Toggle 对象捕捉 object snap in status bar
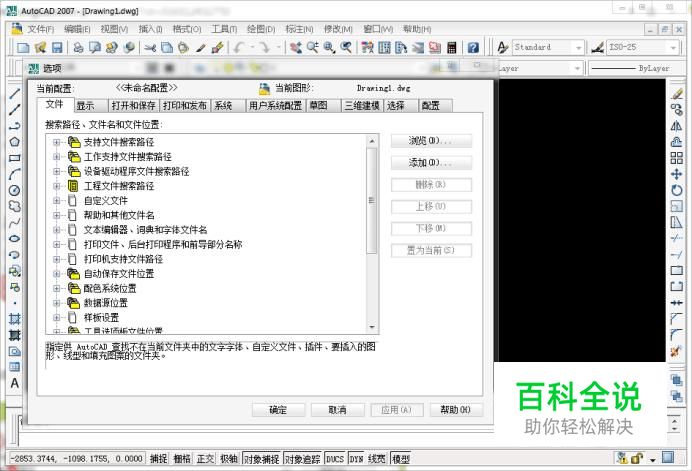 pos(262,459)
